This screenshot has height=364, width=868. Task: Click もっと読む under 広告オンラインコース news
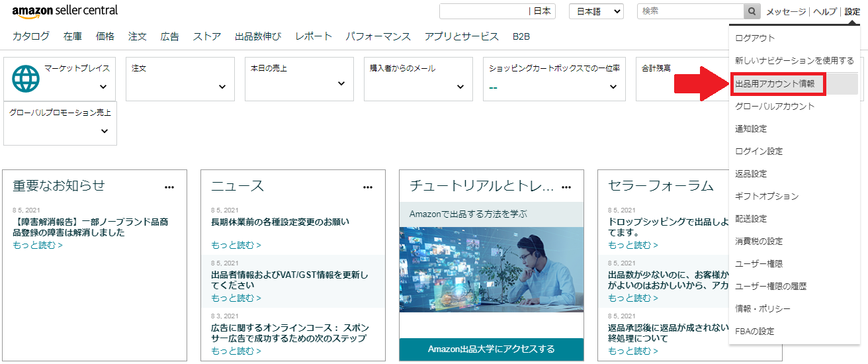pos(236,351)
